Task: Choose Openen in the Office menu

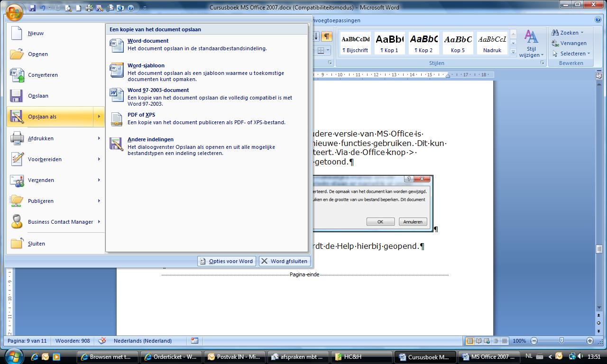Action: (x=56, y=54)
